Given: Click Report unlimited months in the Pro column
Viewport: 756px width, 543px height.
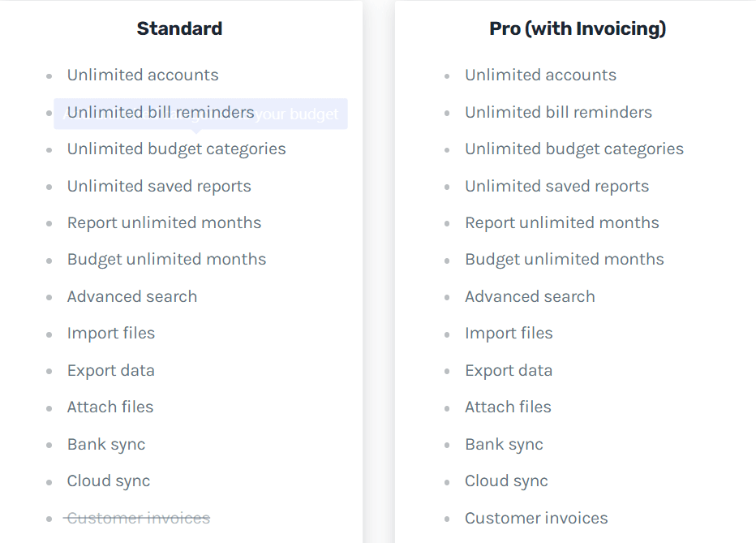Looking at the screenshot, I should (x=561, y=223).
